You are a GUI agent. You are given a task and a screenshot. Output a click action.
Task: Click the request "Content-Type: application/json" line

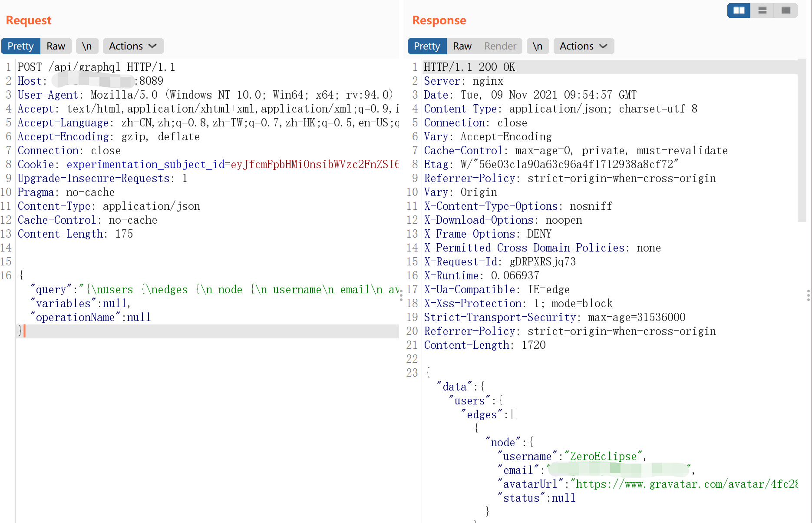click(x=109, y=206)
